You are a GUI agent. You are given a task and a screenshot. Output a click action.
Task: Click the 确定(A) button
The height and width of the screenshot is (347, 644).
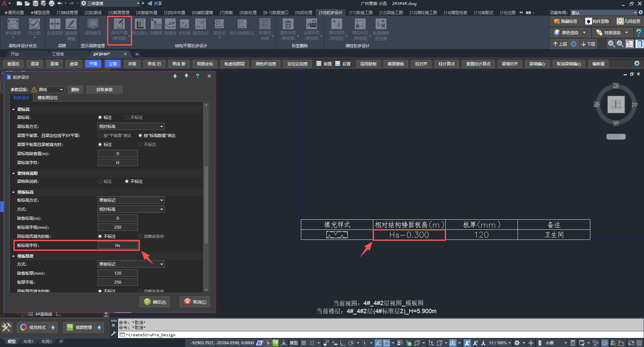(x=155, y=302)
